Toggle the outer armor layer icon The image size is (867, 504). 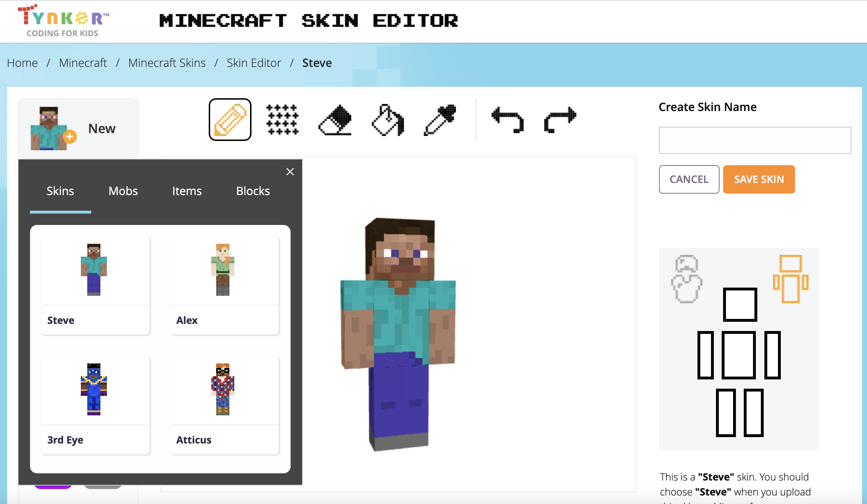(x=686, y=279)
